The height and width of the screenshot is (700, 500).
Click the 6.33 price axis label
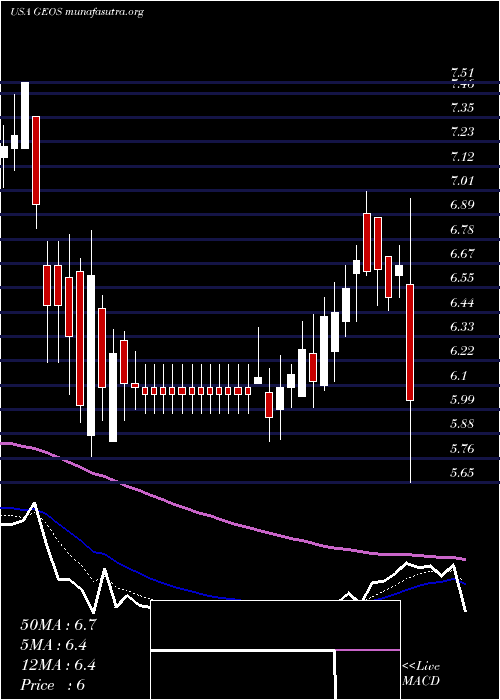(462, 326)
